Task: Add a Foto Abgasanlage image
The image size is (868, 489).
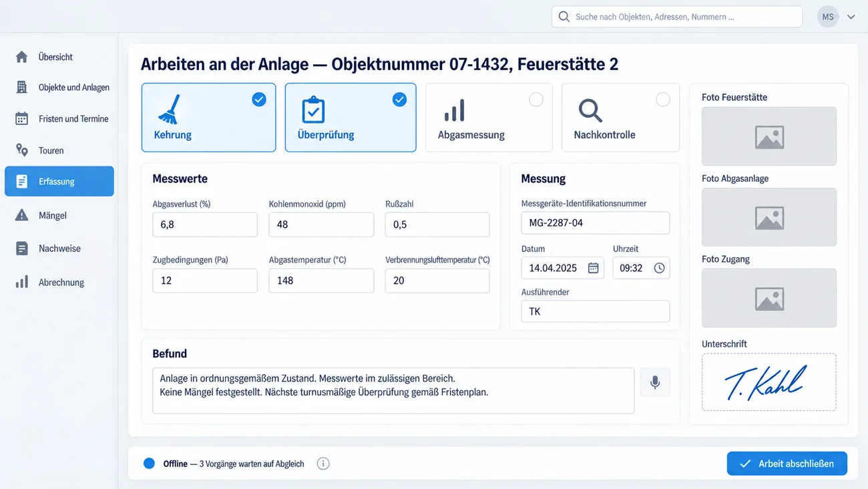Action: pyautogui.click(x=769, y=217)
